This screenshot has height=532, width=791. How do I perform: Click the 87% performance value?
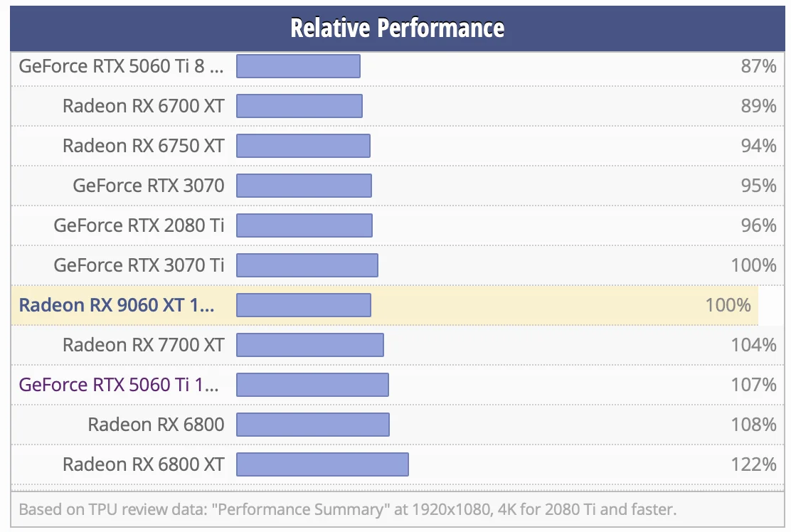[758, 66]
